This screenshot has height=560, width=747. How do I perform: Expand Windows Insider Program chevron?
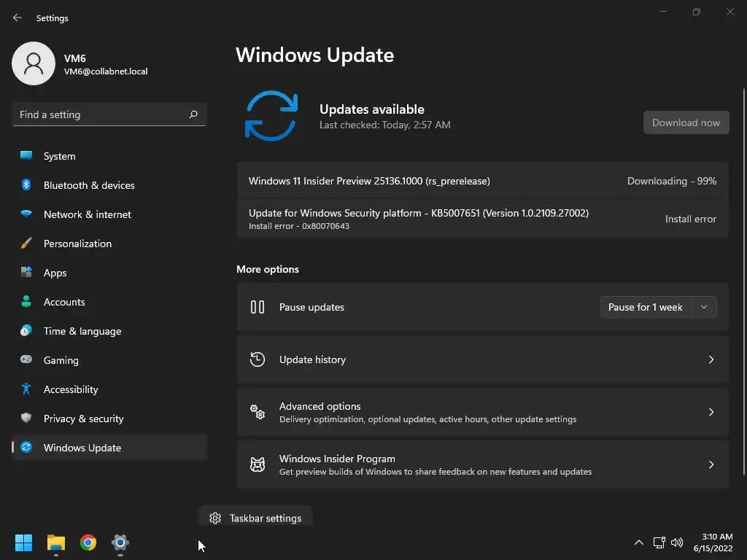point(711,464)
